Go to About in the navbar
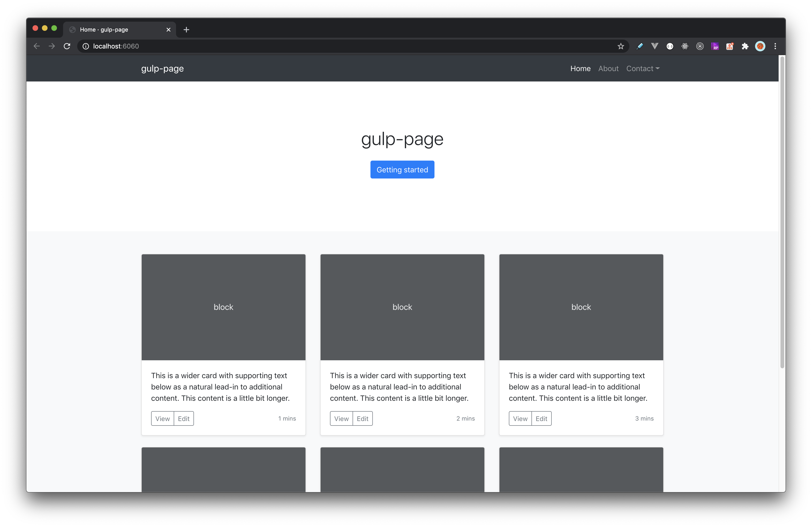The height and width of the screenshot is (527, 812). click(x=608, y=69)
